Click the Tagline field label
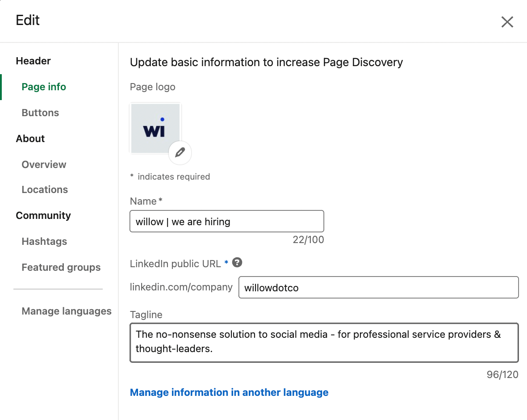527x420 pixels. pos(146,315)
